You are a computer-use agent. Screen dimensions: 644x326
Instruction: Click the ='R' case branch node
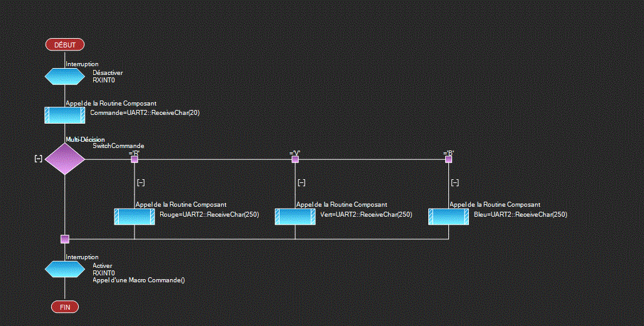pos(134,159)
